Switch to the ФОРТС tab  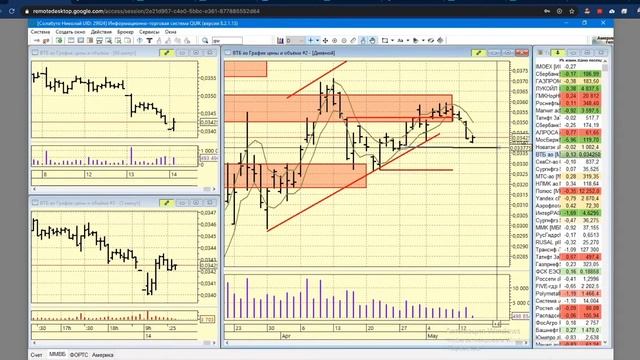click(79, 355)
